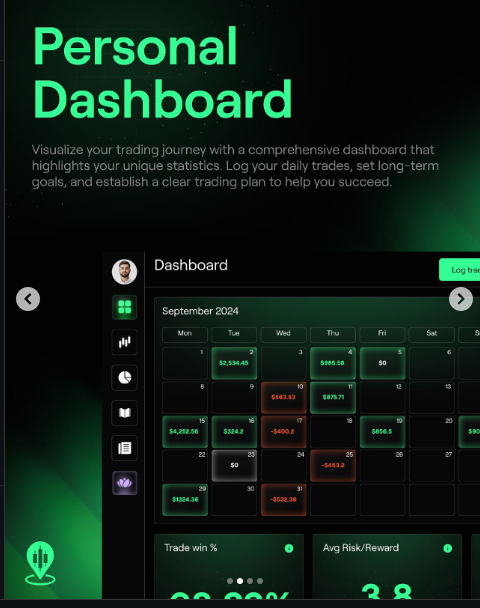Viewport: 480px width, 608px height.
Task: Click the Trade win % info icon
Action: [x=289, y=548]
